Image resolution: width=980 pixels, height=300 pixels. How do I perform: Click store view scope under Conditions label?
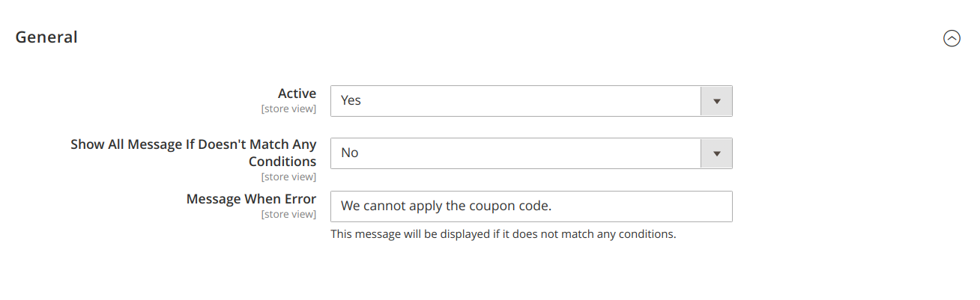click(x=288, y=177)
